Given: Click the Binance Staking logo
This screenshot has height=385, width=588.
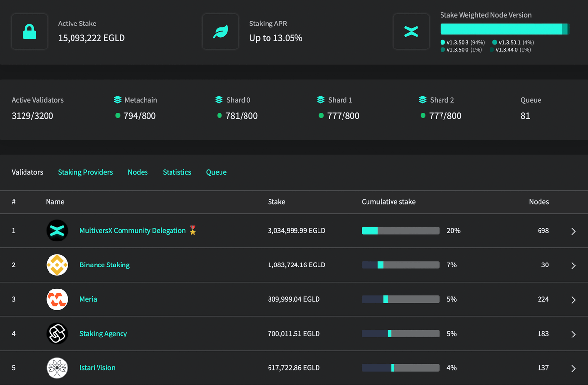Looking at the screenshot, I should tap(57, 265).
